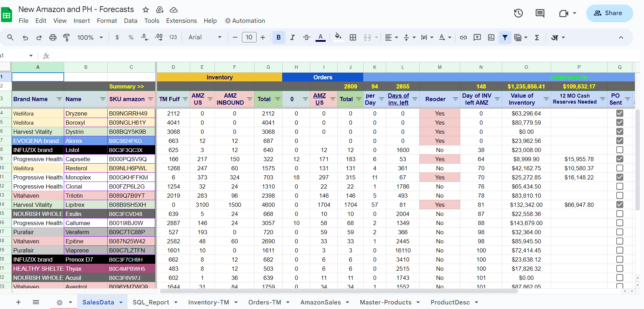Open the comments panel icon
Viewport: 644px width, 309px height.
pos(540,13)
